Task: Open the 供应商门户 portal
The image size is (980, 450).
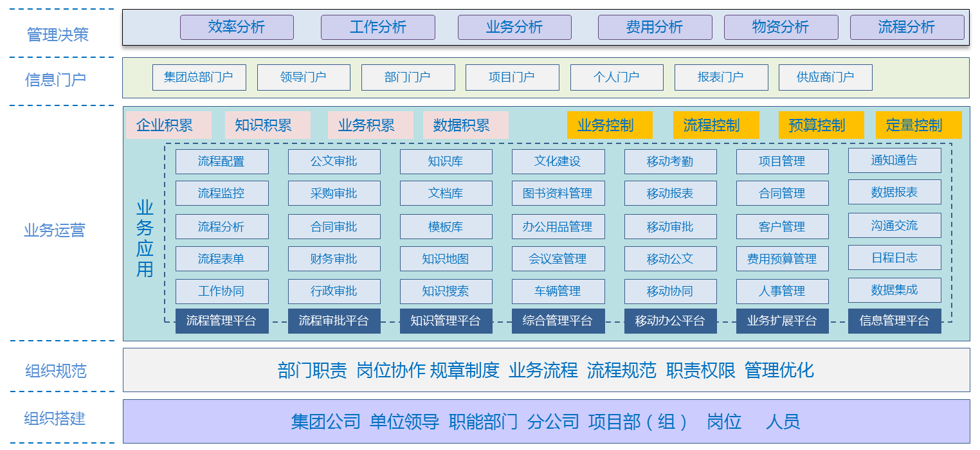Action: point(825,77)
